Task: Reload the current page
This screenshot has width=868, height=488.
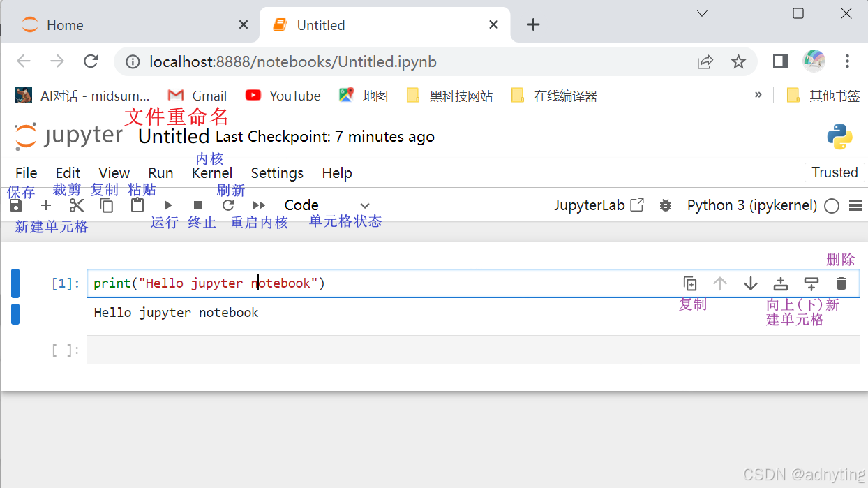Action: [91, 61]
